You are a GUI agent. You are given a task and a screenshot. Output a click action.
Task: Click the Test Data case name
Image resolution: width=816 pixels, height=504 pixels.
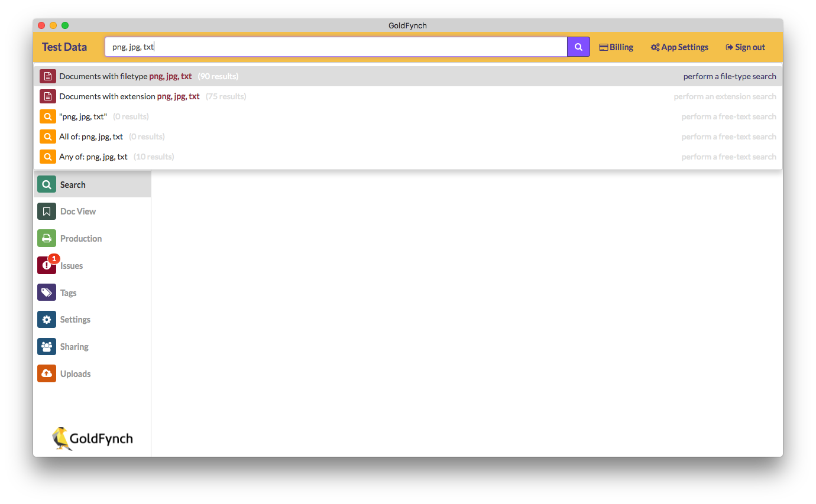tap(64, 47)
